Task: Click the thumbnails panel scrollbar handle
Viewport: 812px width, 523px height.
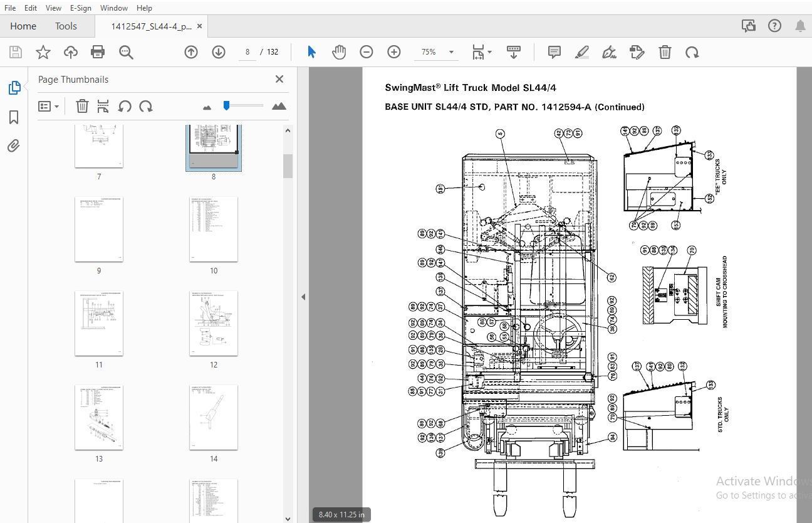Action: pos(288,166)
